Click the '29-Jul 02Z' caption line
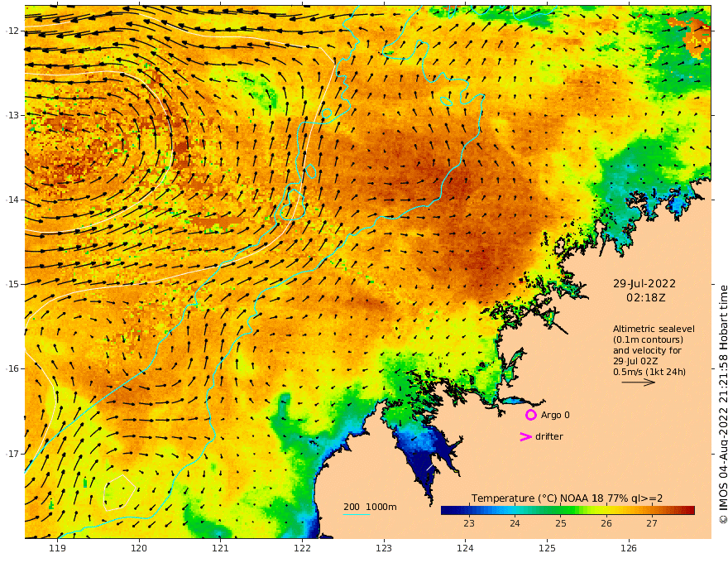728x563 pixels. pyautogui.click(x=635, y=361)
